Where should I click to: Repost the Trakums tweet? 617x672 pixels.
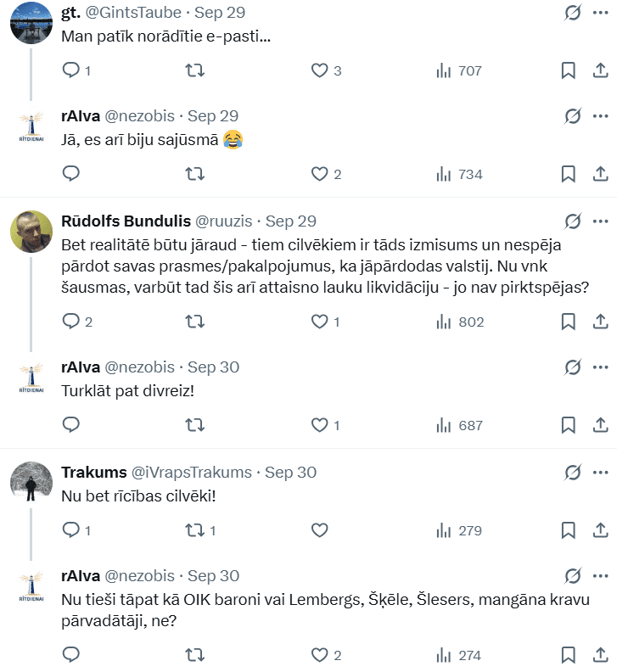pos(194,530)
